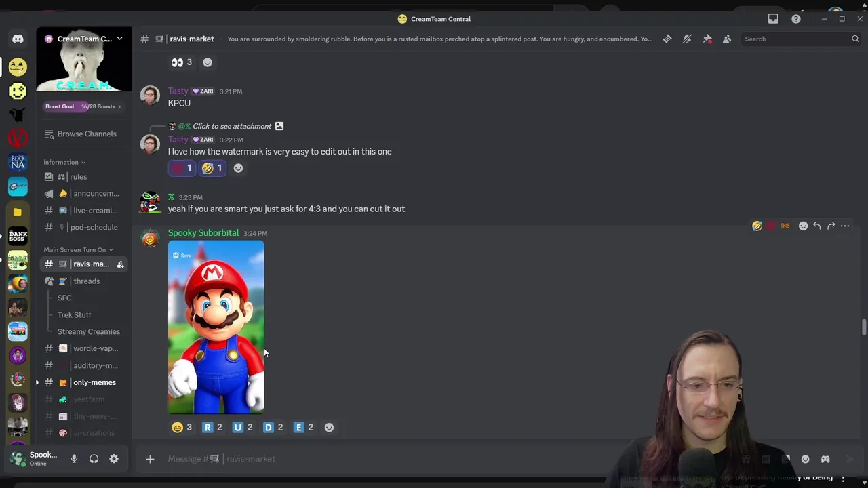Collapse the information category
Image resolution: width=868 pixels, height=488 pixels.
pos(64,162)
